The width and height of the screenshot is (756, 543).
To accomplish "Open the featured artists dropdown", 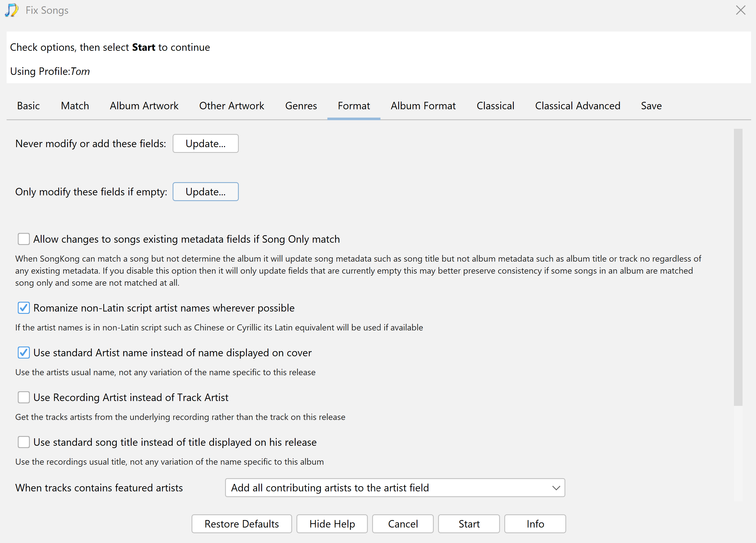I will (395, 487).
